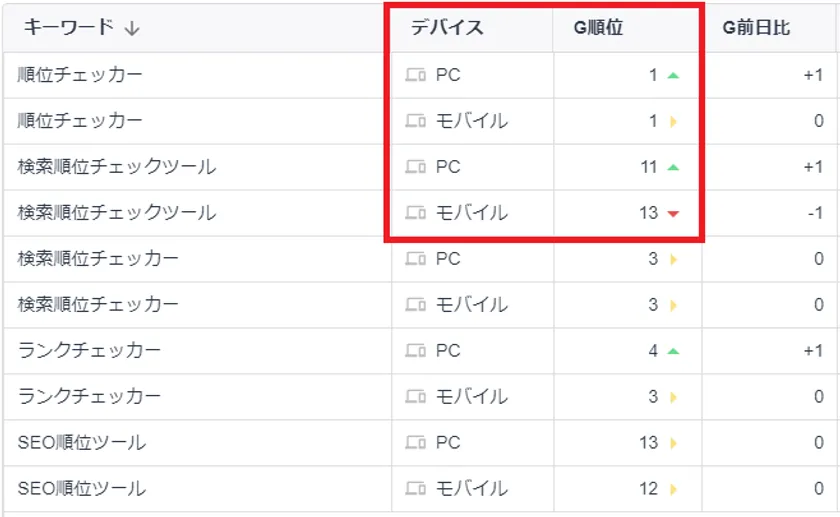The height and width of the screenshot is (517, 840).
Task: Click device icon in 検索順位チェックツール モバイル row
Action: coord(416,213)
